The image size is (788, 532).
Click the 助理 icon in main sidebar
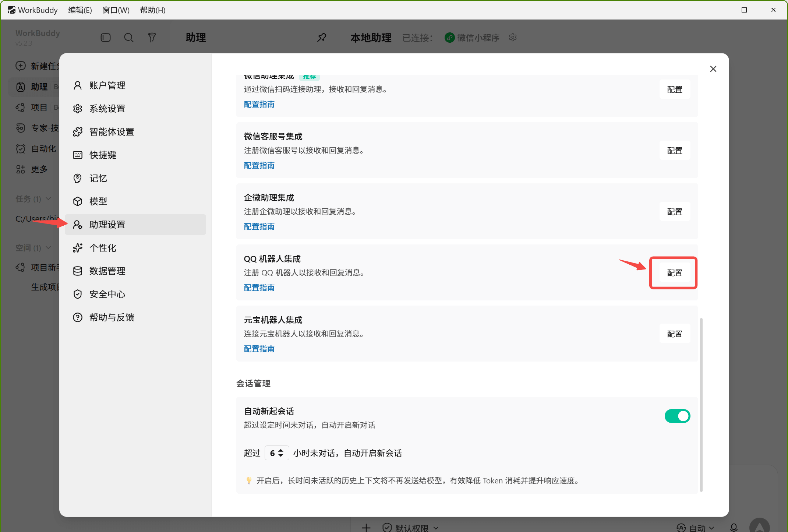pyautogui.click(x=21, y=87)
